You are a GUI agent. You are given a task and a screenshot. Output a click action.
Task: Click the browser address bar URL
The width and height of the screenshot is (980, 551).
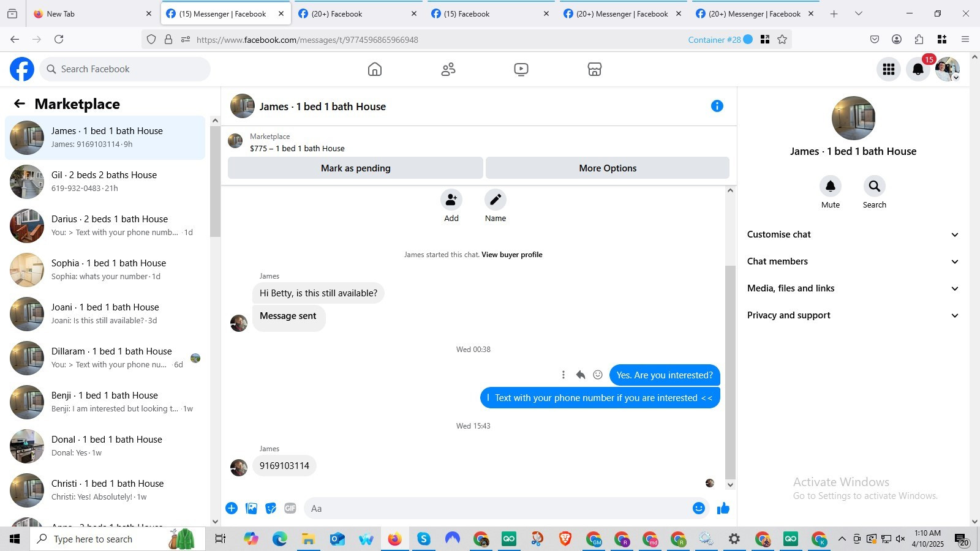(307, 40)
